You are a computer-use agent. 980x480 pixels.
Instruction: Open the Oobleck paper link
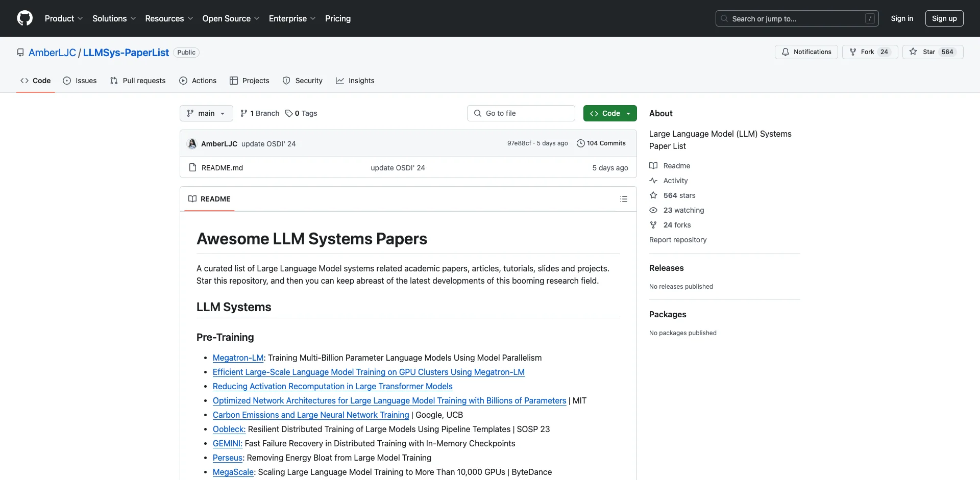coord(229,430)
